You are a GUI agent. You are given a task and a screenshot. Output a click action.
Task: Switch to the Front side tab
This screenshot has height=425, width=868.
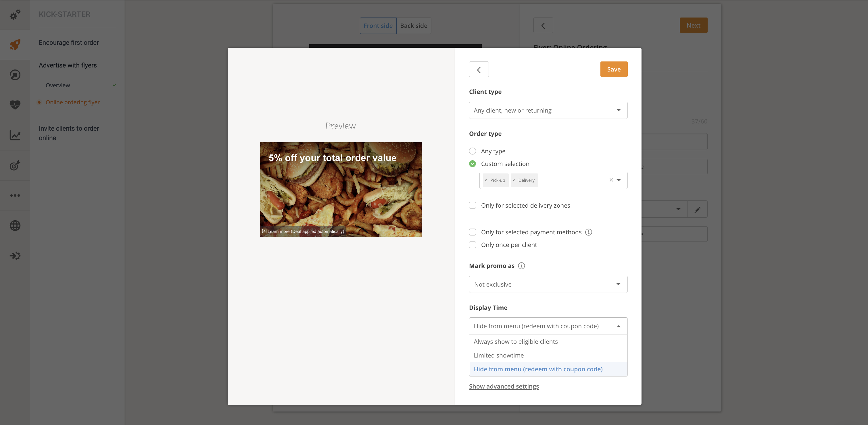378,26
